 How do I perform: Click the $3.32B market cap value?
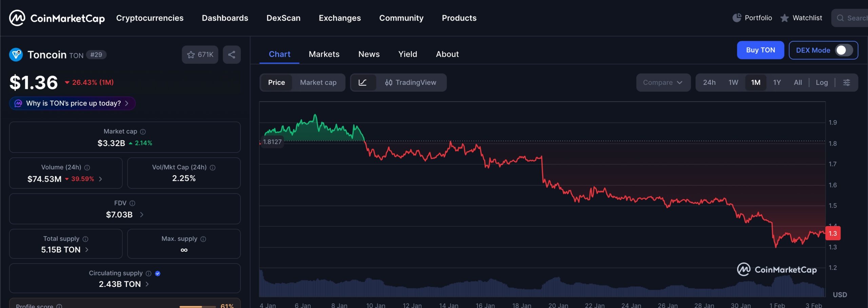tap(111, 143)
